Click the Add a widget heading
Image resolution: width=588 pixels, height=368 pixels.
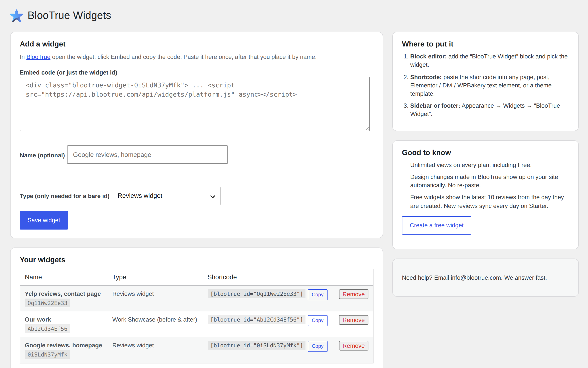click(x=42, y=44)
